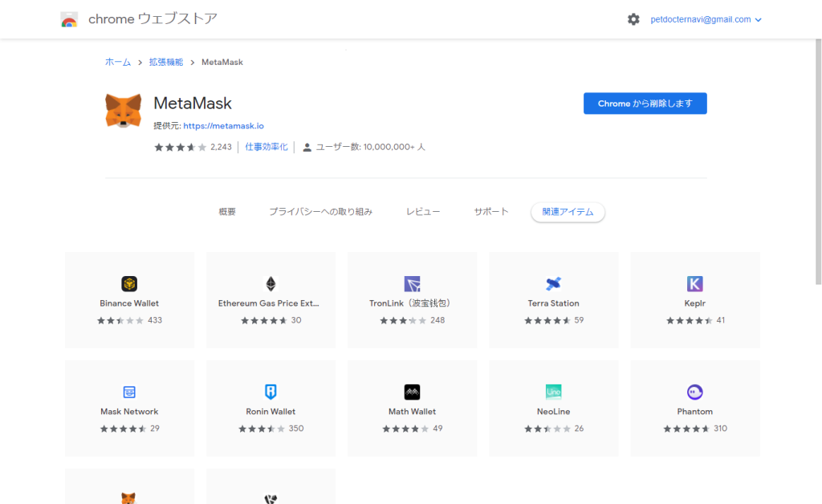Image resolution: width=822 pixels, height=504 pixels.
Task: Click the Terra Station icon
Action: [x=554, y=283]
